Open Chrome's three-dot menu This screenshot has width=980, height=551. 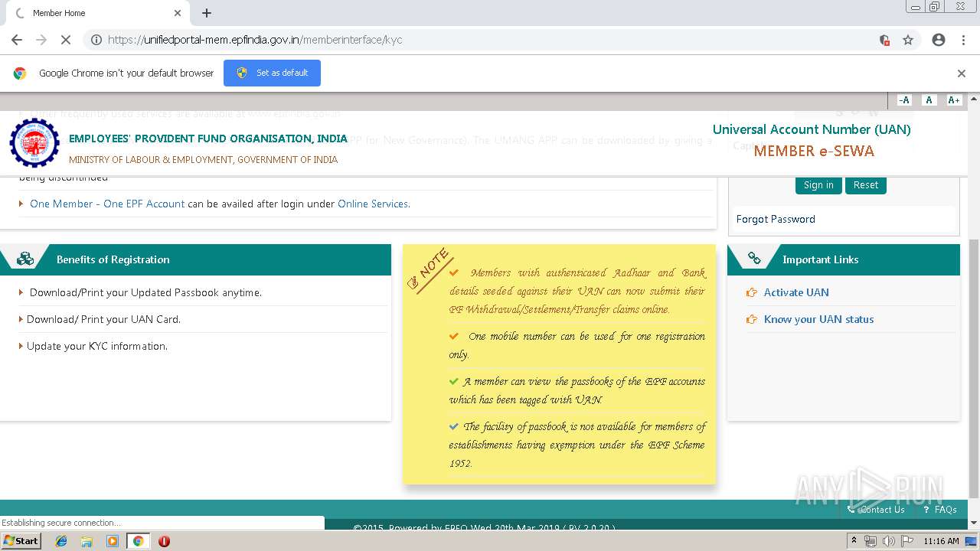[963, 40]
